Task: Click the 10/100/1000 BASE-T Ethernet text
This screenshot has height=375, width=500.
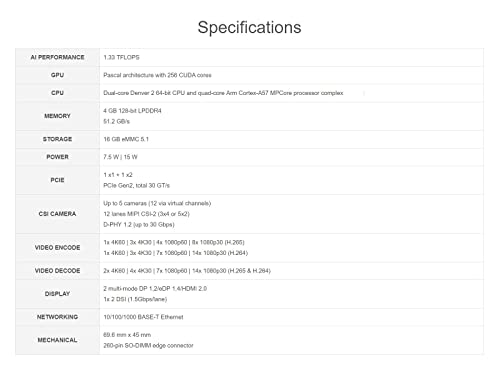Action: coord(143,317)
